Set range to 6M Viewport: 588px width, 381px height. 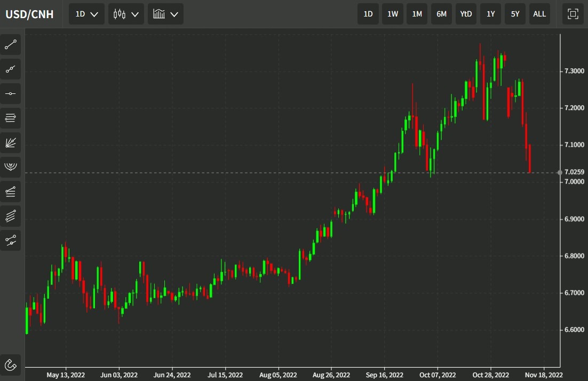(441, 14)
